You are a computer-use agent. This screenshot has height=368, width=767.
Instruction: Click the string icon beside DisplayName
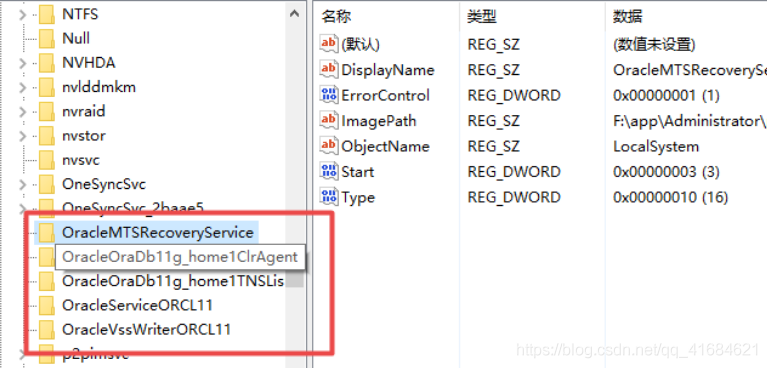(329, 69)
